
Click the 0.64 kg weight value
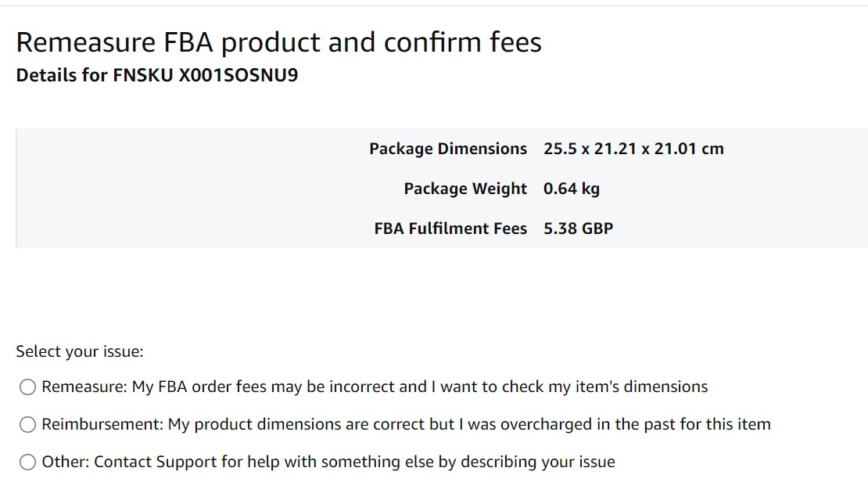[x=572, y=189]
